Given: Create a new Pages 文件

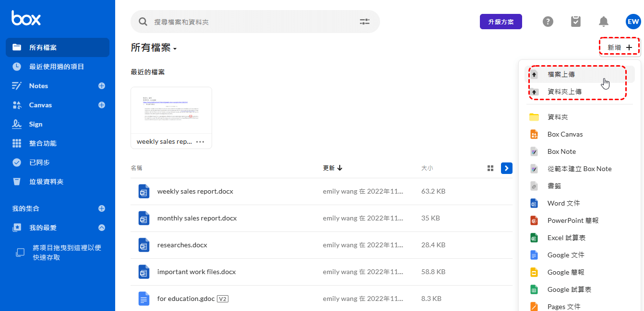Looking at the screenshot, I should [564, 306].
